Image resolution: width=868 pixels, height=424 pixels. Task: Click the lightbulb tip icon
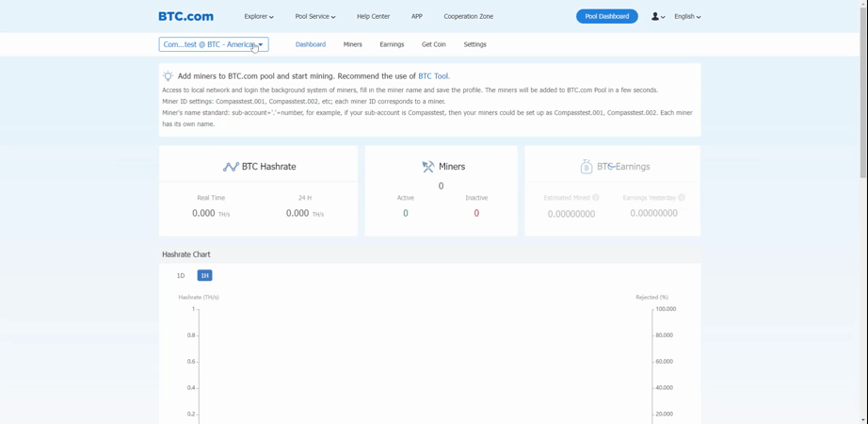168,76
